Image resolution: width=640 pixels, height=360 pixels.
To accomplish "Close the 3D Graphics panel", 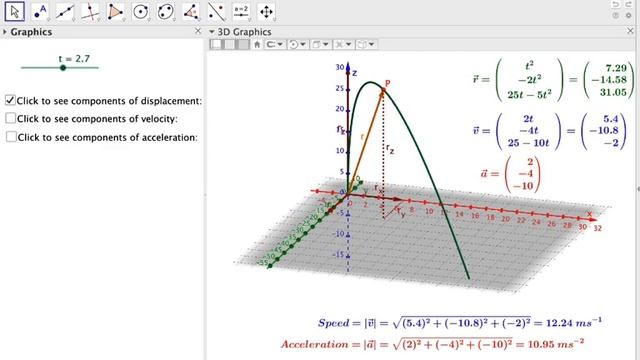I will point(630,31).
